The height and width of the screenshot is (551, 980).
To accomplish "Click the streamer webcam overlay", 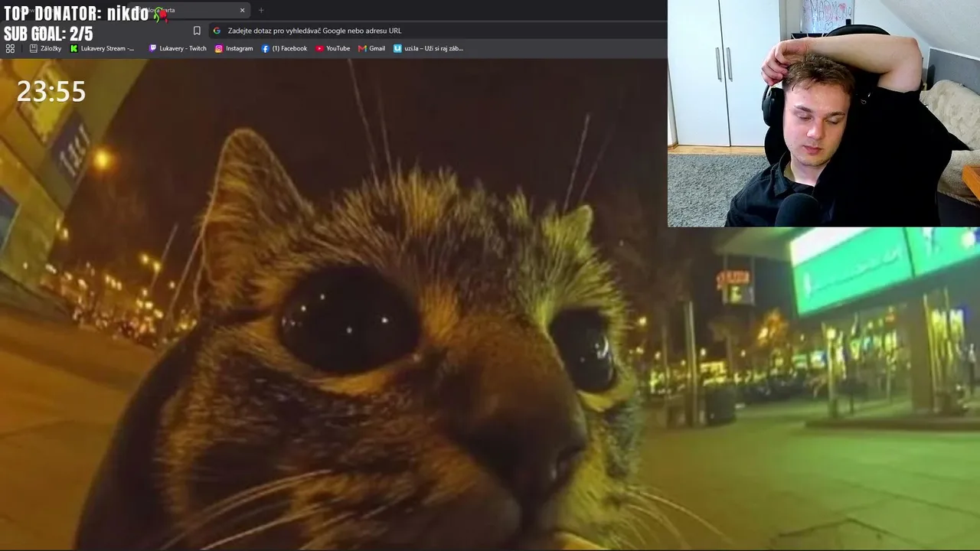I will (x=824, y=113).
